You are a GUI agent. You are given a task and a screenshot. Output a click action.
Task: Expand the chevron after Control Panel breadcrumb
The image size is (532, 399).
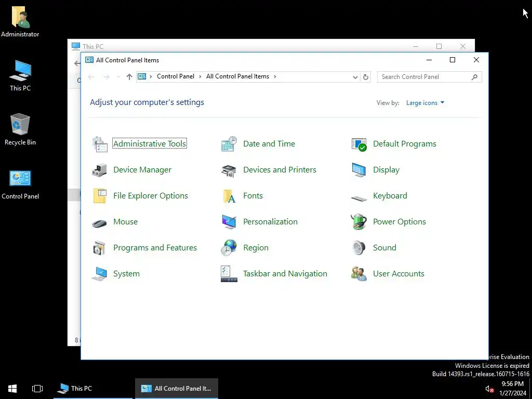[x=200, y=77]
